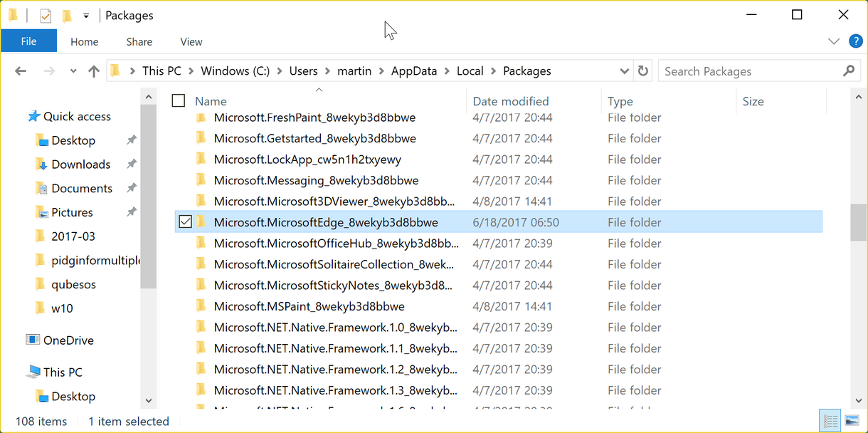Sort by Date modified column header
Viewport: 868px width, 433px height.
coord(511,101)
